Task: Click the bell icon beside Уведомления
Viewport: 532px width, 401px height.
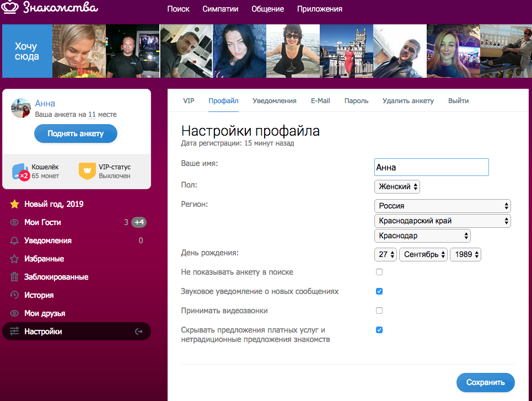Action: pyautogui.click(x=14, y=240)
